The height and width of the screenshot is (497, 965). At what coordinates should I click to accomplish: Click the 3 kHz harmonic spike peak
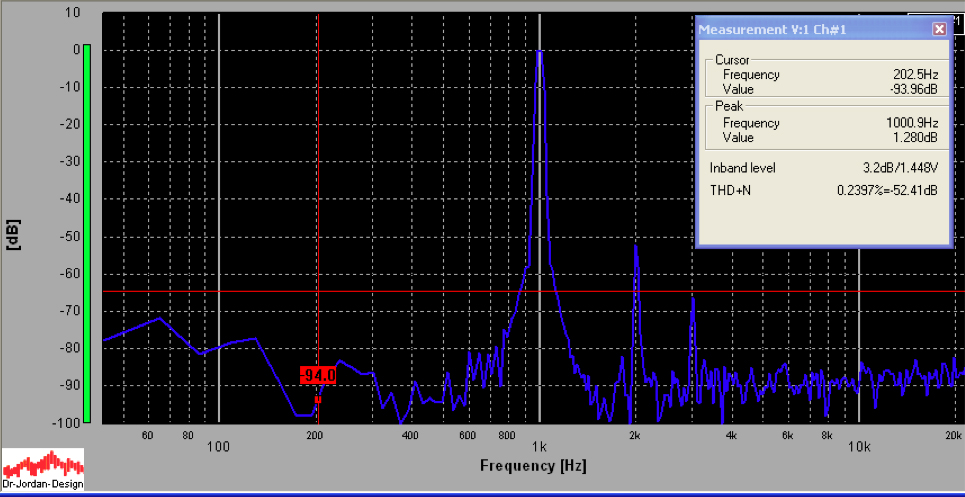click(x=691, y=299)
